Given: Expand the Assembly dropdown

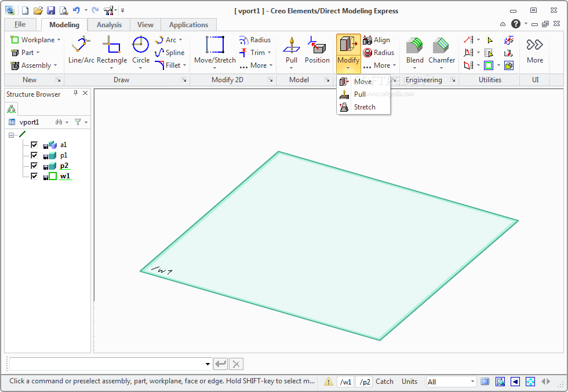Looking at the screenshot, I should [55, 65].
